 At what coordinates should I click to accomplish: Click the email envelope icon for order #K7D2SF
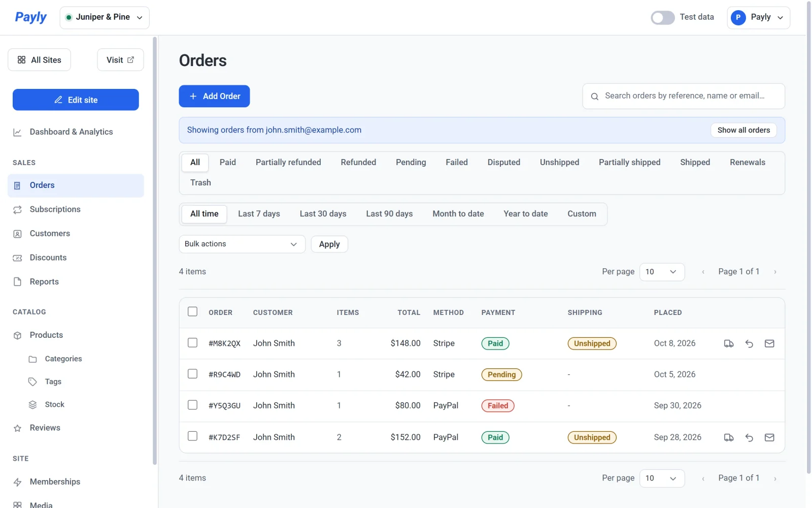tap(769, 437)
